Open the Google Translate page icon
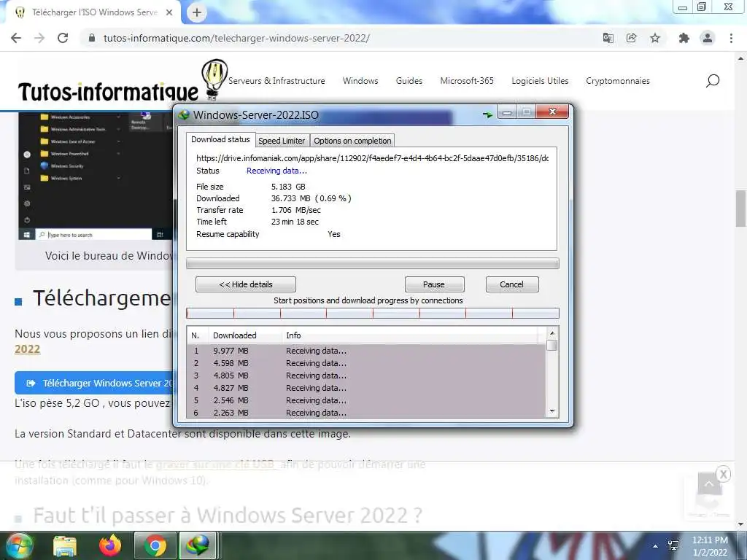This screenshot has width=747, height=560. pos(608,38)
